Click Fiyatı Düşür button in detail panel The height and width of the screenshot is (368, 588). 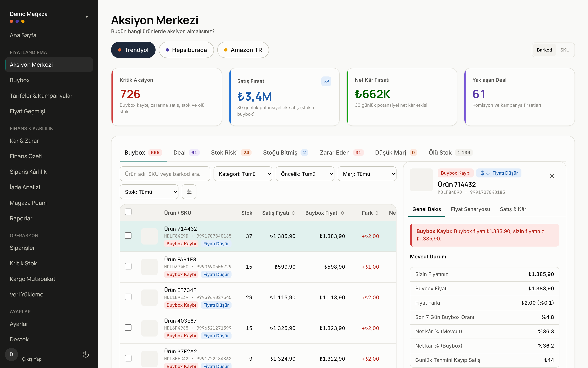[x=499, y=173]
